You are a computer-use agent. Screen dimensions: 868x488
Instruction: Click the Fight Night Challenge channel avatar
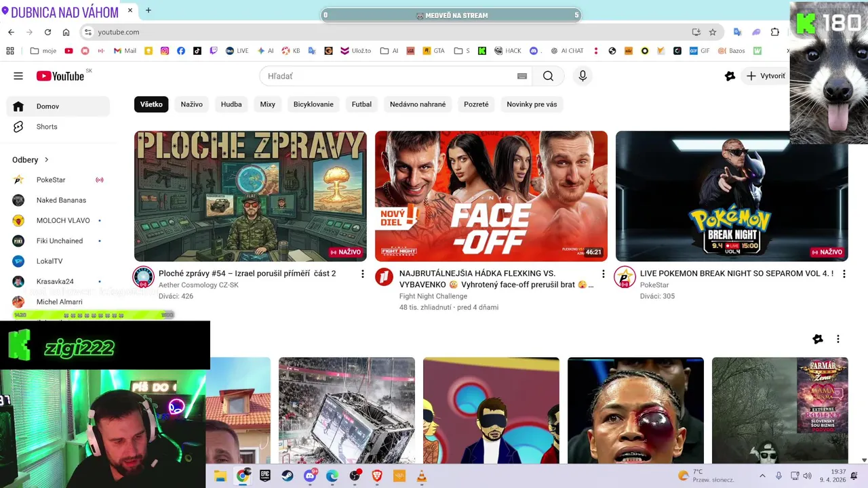pos(384,277)
